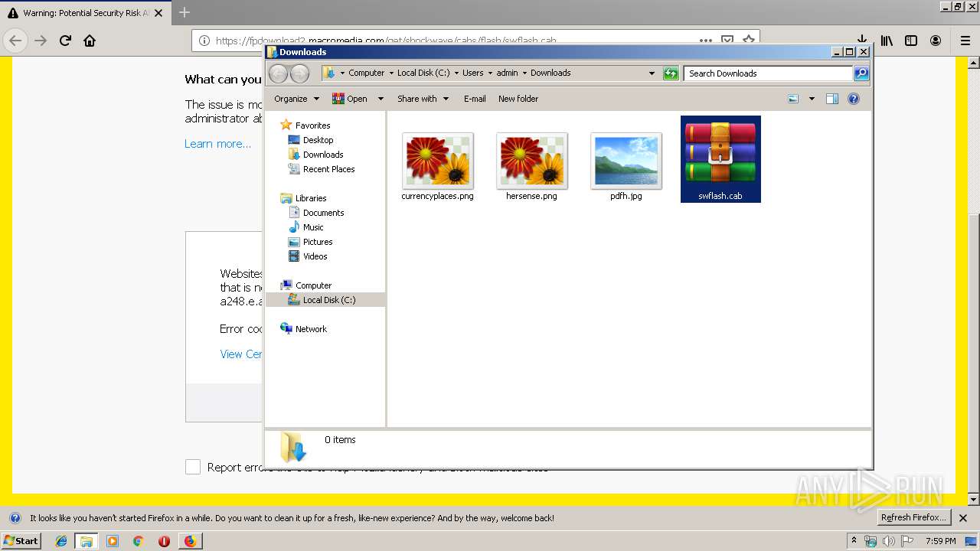
Task: Click inside the Search Downloads field
Action: [x=768, y=73]
